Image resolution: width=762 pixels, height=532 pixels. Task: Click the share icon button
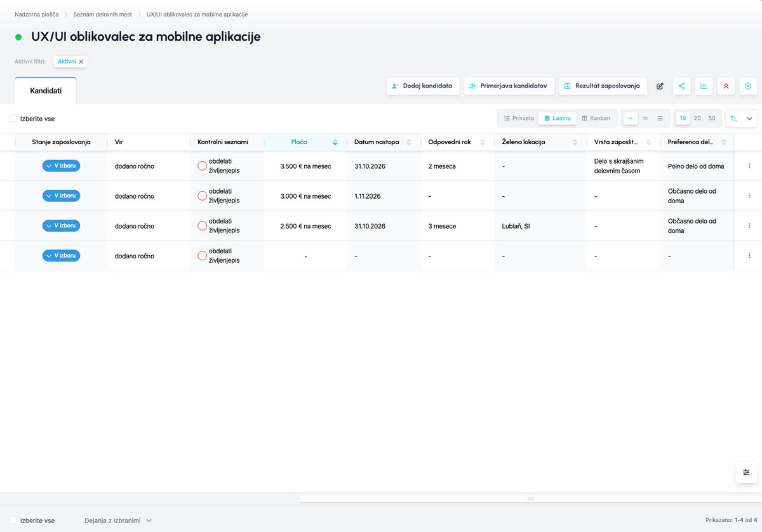tap(681, 86)
